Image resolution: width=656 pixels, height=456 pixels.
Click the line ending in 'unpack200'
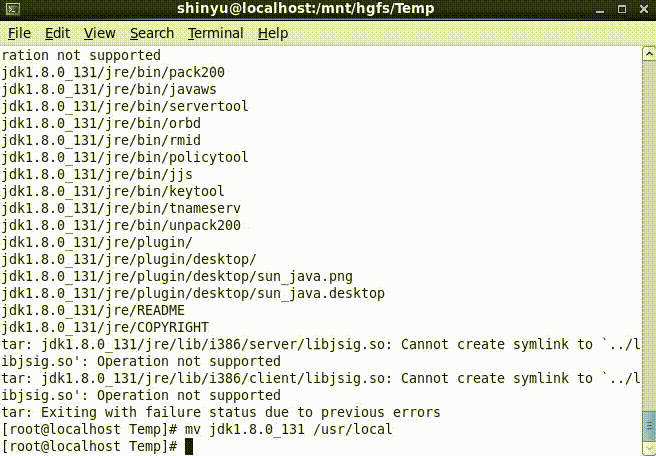(121, 225)
